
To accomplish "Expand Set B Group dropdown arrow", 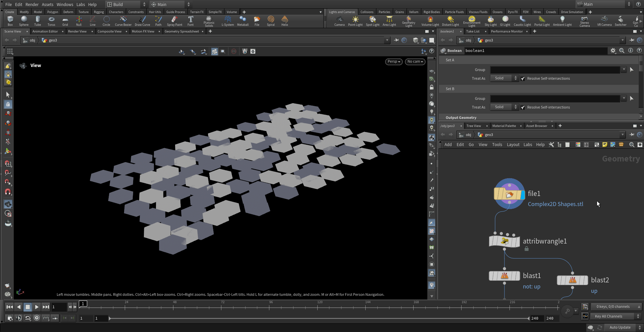I will coord(624,98).
